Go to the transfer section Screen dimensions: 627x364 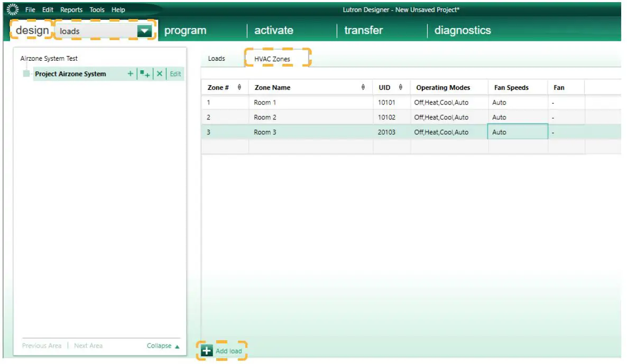[364, 30]
